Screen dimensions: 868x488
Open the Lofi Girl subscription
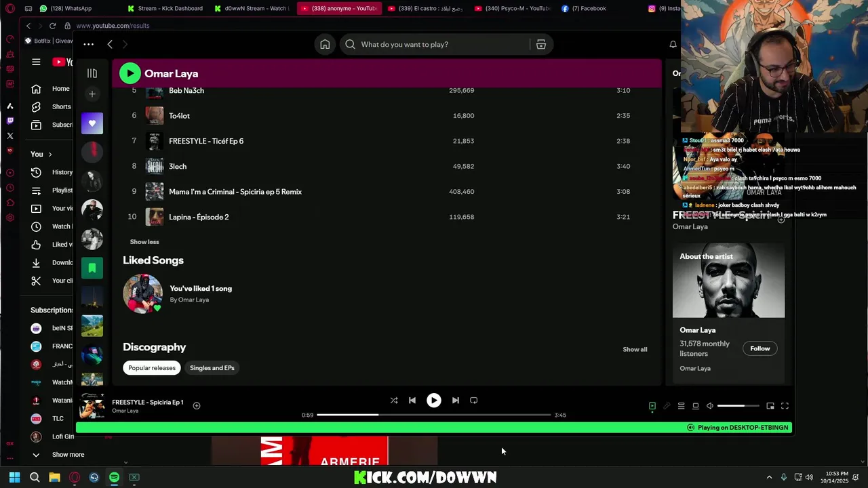pos(55,436)
